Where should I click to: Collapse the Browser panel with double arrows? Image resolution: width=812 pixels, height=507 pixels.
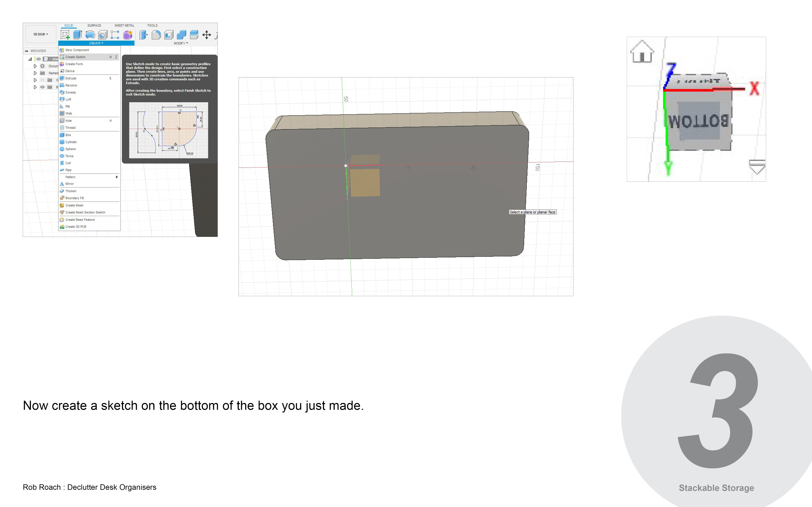coord(26,51)
